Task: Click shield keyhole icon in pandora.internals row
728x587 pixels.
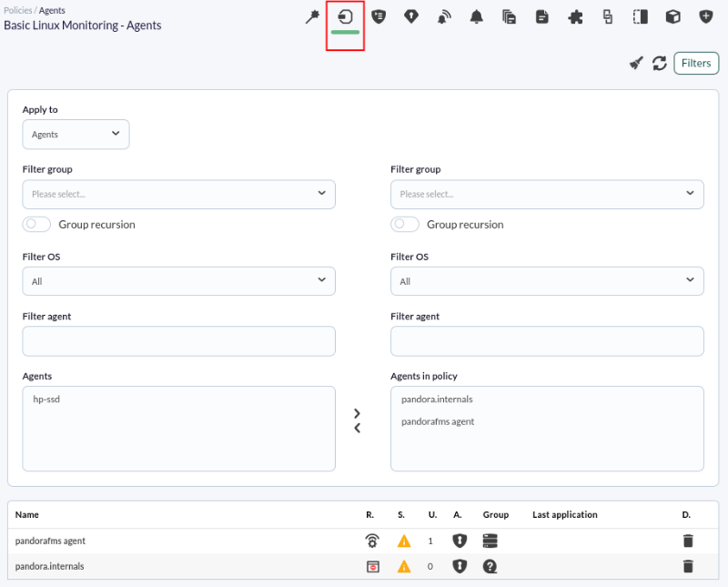Action: (460, 566)
